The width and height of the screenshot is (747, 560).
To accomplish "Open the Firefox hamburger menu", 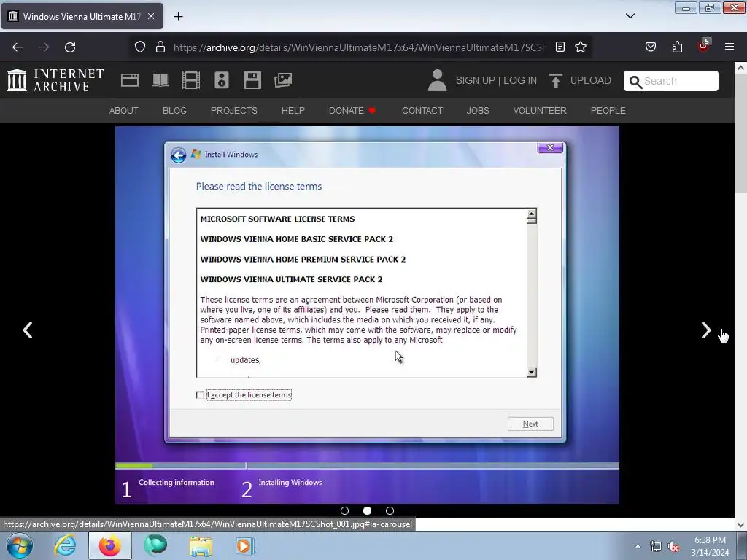I will click(729, 47).
